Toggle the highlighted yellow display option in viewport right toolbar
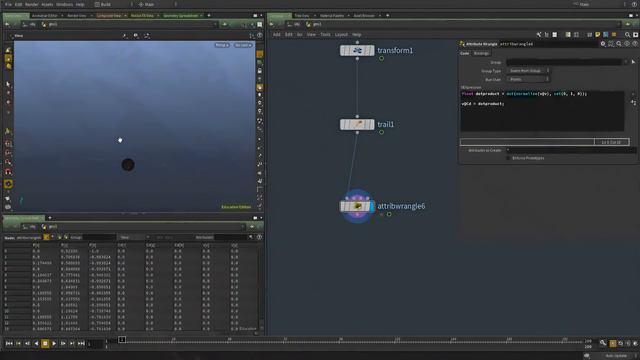The width and height of the screenshot is (640, 360). pos(260,87)
